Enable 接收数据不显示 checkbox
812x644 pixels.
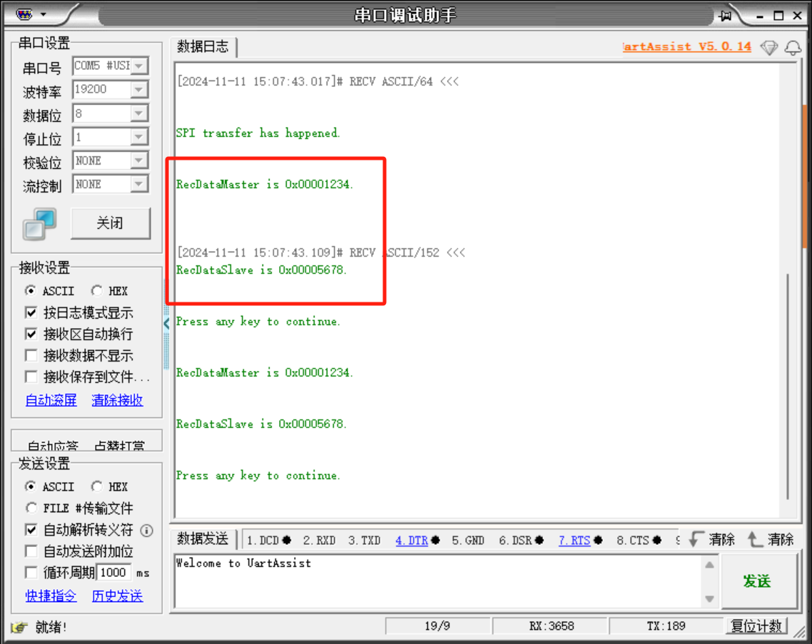[31, 355]
